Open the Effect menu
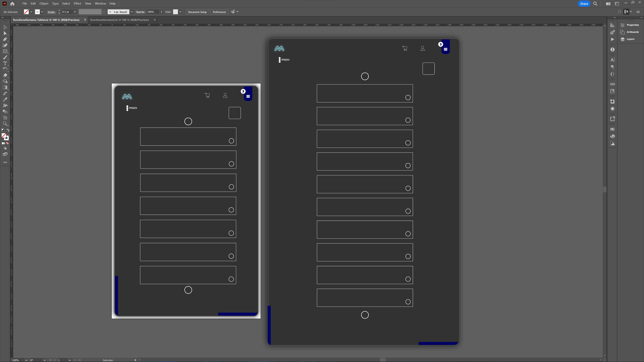Screen dimensions: 644x362 pos(77,4)
